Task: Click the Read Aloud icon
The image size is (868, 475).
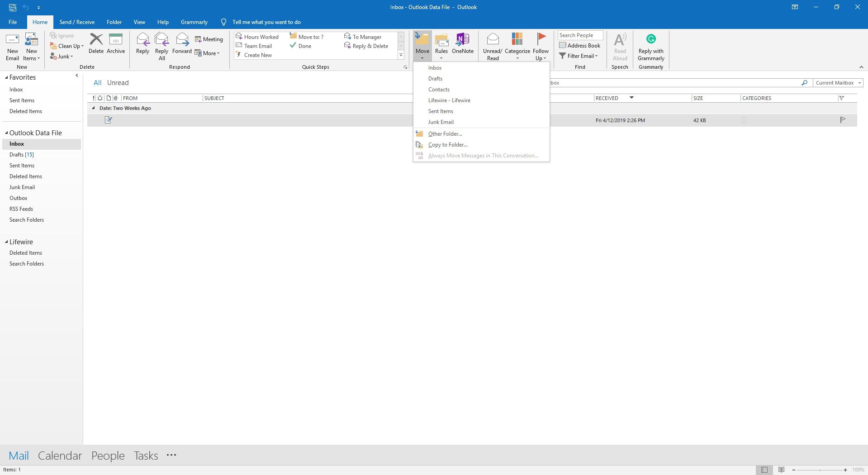Action: [x=620, y=39]
